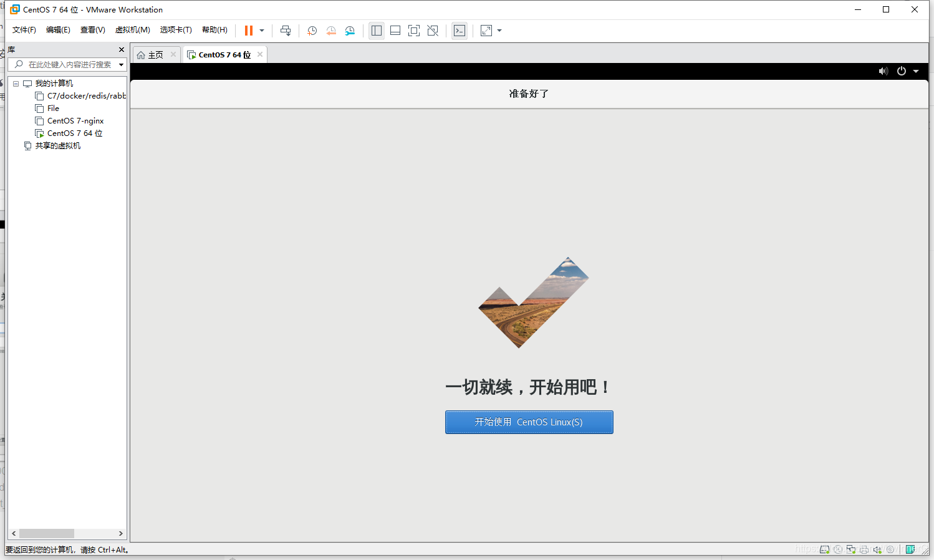Open the 编辑(E) menu
Screen dimensions: 934x560
(58, 30)
